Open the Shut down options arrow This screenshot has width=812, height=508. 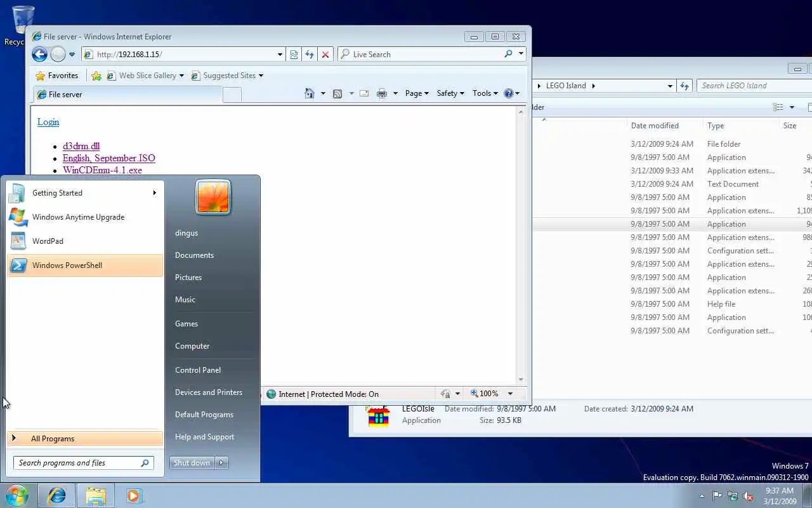pos(222,463)
